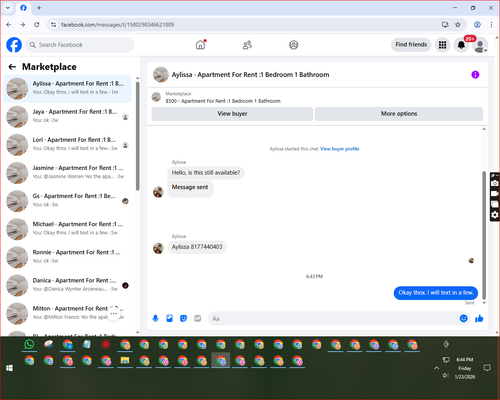Open the Michael apartment conversation
The image size is (500, 400).
tap(68, 229)
